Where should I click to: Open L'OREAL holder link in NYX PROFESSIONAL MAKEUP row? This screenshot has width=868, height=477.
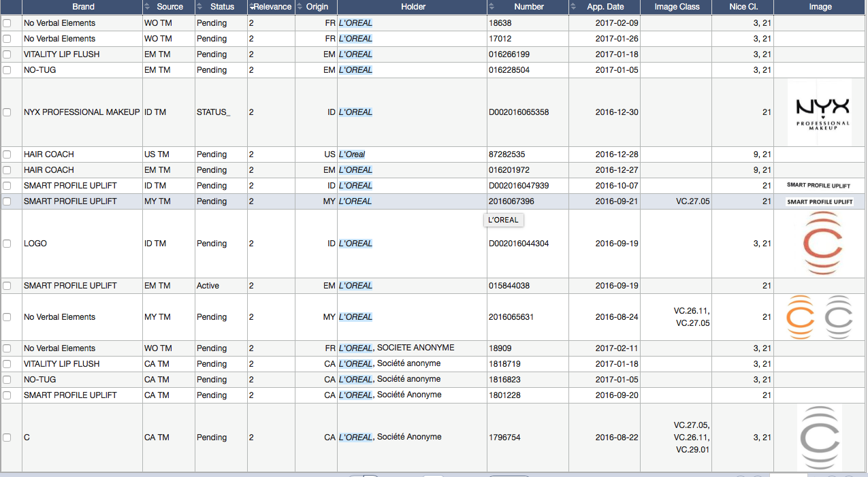click(x=355, y=112)
